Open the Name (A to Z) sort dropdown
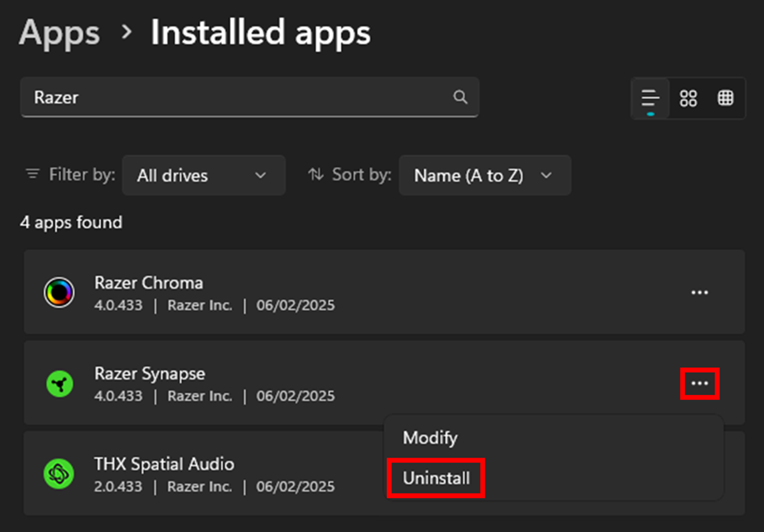 (485, 175)
